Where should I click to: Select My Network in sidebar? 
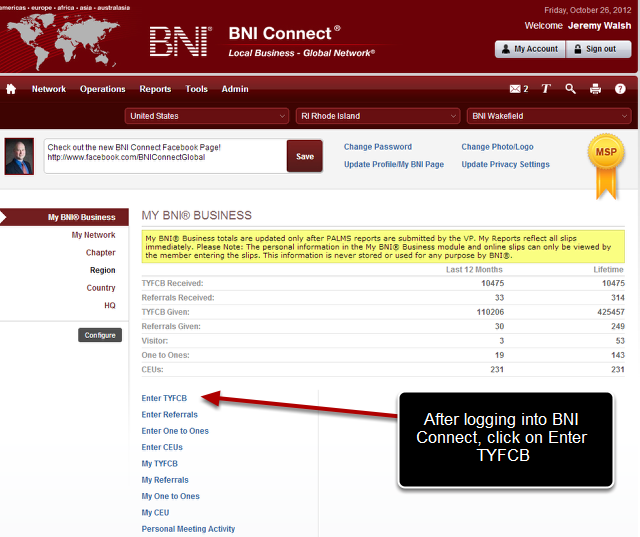coord(93,235)
